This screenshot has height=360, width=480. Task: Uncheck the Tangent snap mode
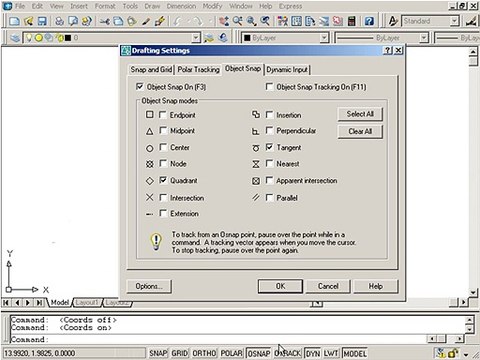[269, 147]
